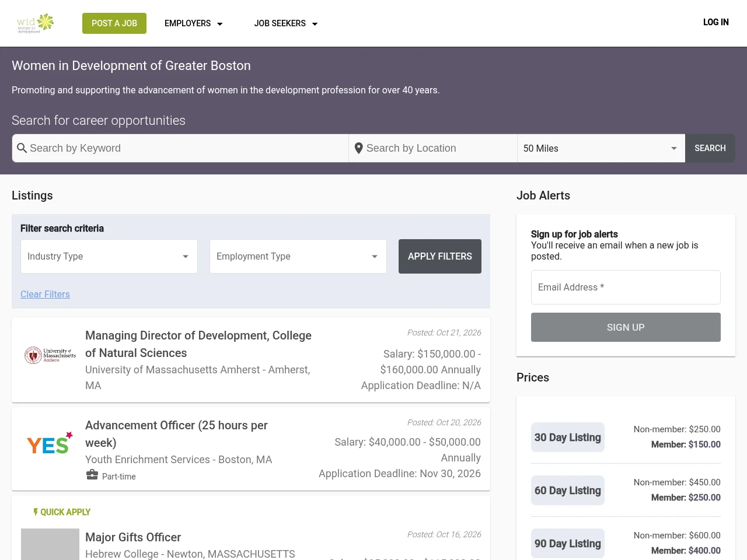
Task: Click the 'Part-time' employment label
Action: pyautogui.click(x=119, y=477)
